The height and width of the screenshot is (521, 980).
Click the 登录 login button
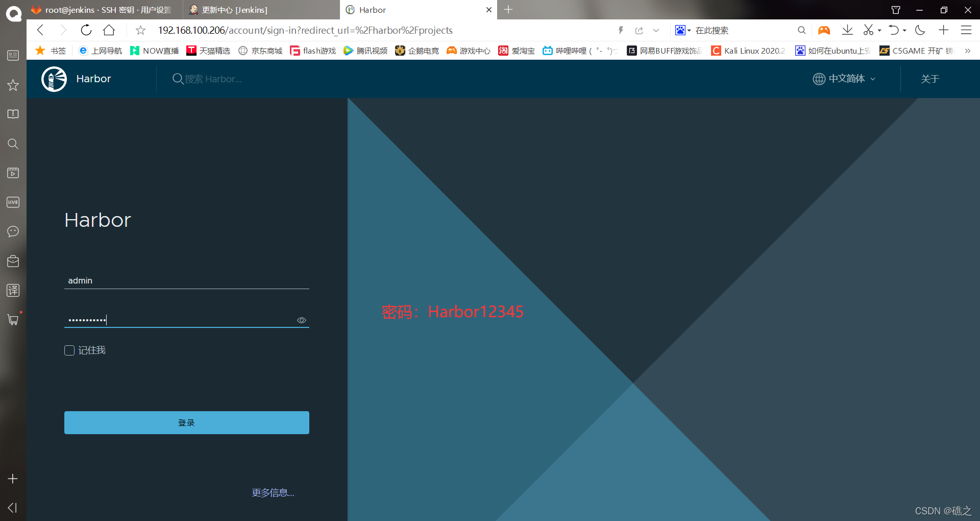[187, 422]
